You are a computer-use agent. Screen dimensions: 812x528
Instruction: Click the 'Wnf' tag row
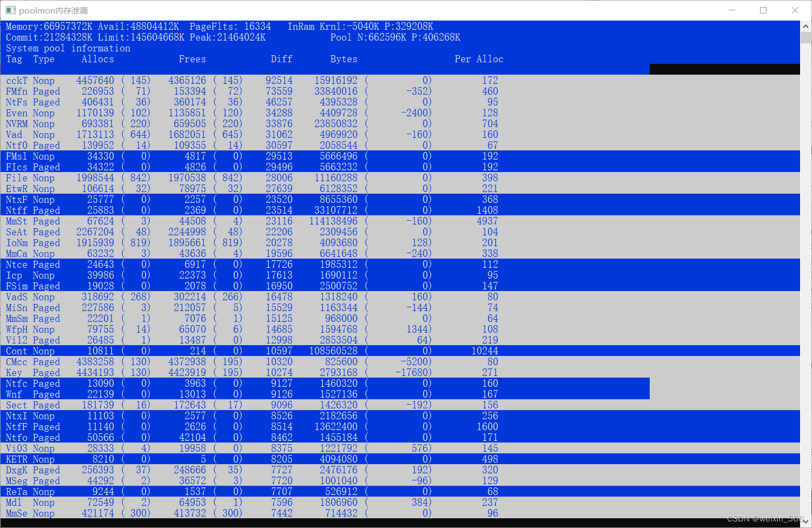point(325,394)
